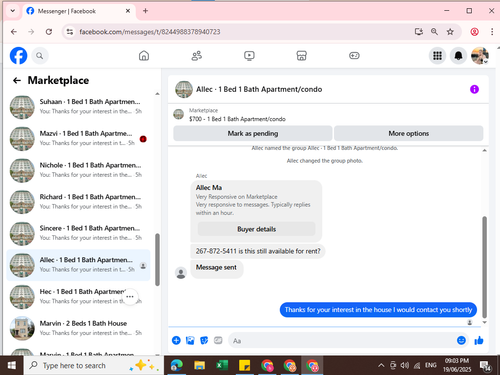The width and height of the screenshot is (500, 375).
Task: Select the Messenger | Facebook tab
Action: [79, 11]
